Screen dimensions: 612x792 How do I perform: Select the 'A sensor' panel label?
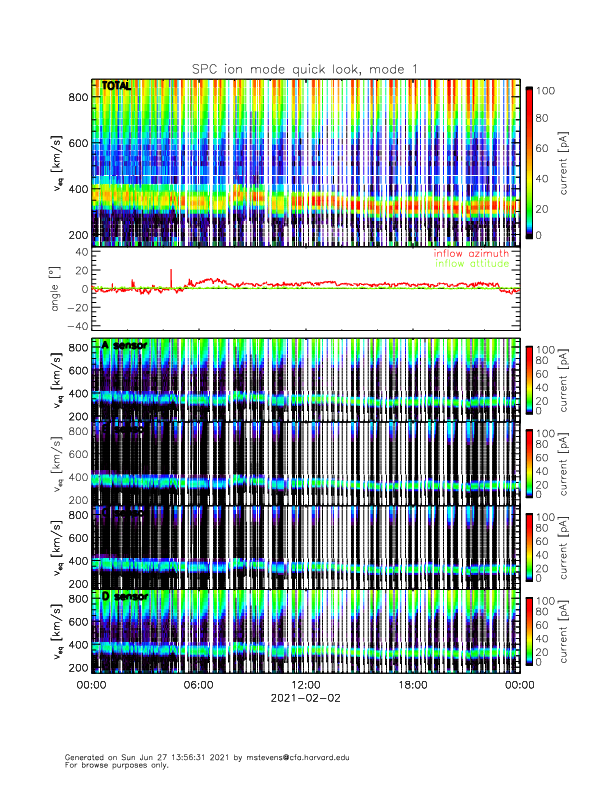coord(124,345)
